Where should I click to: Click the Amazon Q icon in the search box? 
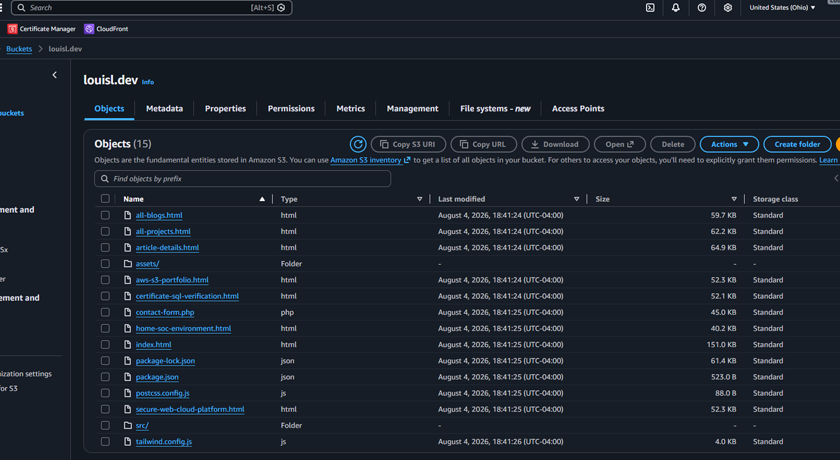(x=281, y=7)
